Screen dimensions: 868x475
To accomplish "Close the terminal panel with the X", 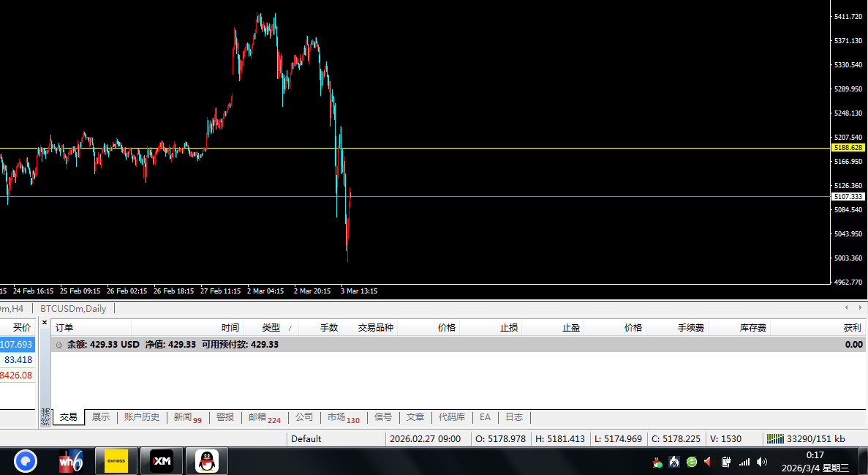I will [45, 322].
